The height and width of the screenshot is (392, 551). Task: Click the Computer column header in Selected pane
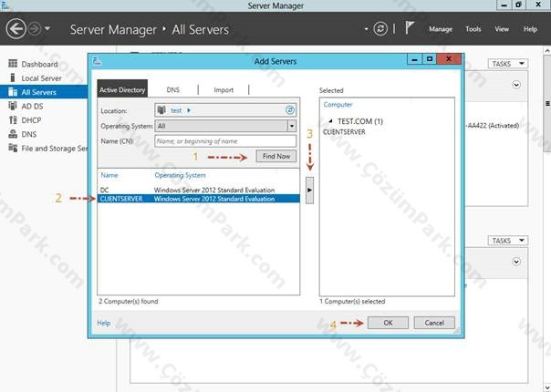pos(338,105)
